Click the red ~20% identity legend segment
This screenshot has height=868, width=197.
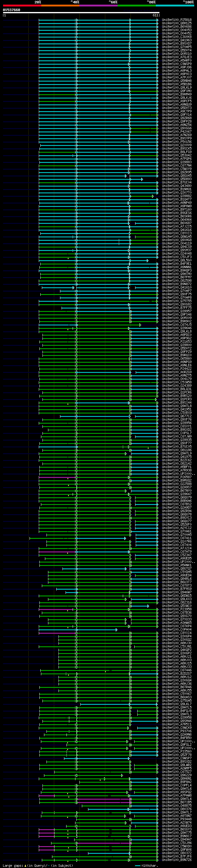coord(22,6)
